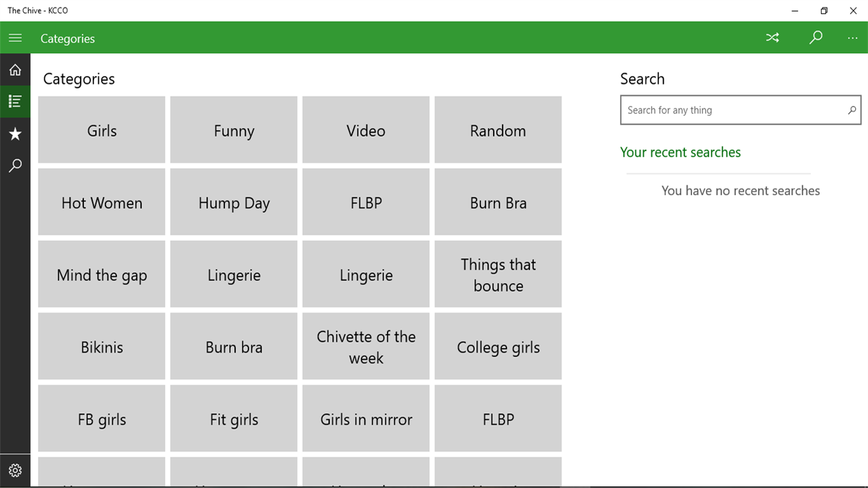The width and height of the screenshot is (868, 488).
Task: Open the Funny category tile
Action: [x=234, y=130]
